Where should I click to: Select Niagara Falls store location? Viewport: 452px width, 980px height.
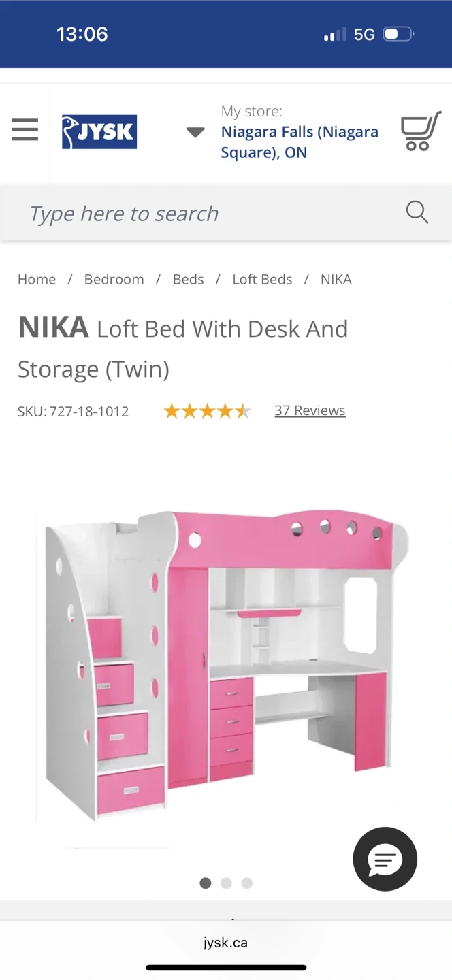tap(300, 142)
